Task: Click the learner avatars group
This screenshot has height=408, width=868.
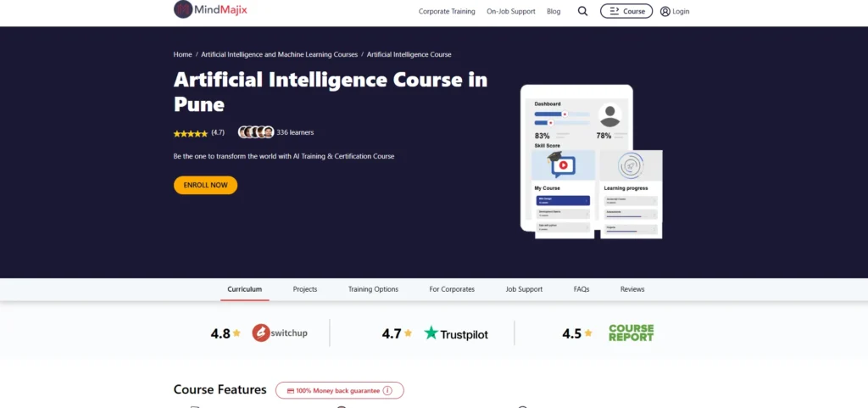Action: [255, 132]
